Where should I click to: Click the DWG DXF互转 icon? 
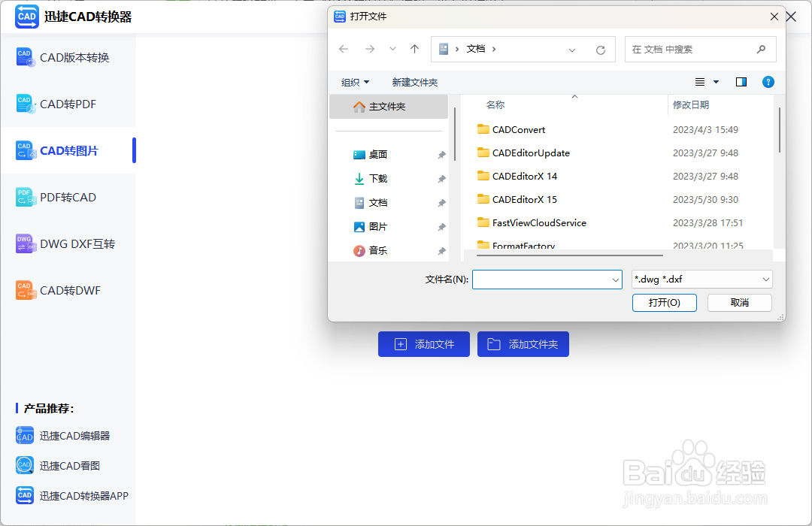(x=26, y=244)
